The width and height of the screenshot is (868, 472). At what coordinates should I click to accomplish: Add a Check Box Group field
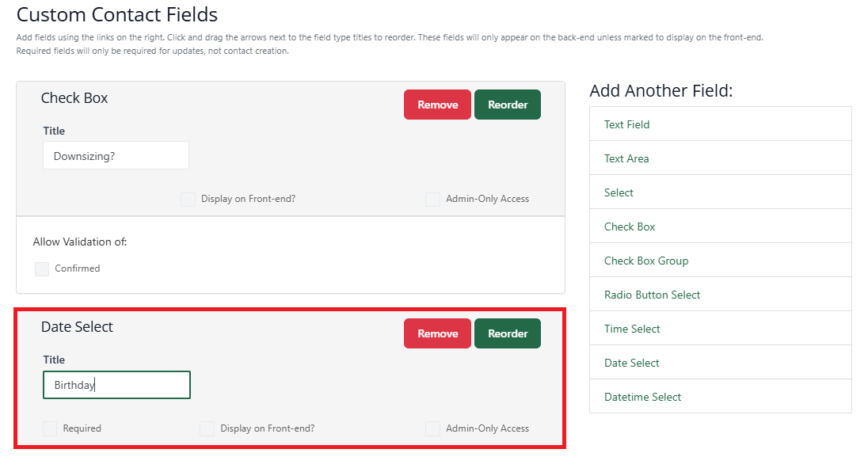720,260
